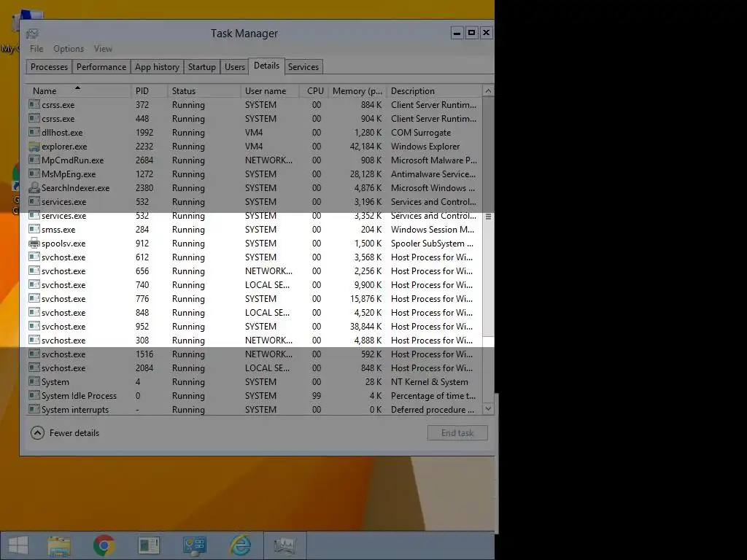Click the MsMpEng.exe process icon

click(34, 174)
